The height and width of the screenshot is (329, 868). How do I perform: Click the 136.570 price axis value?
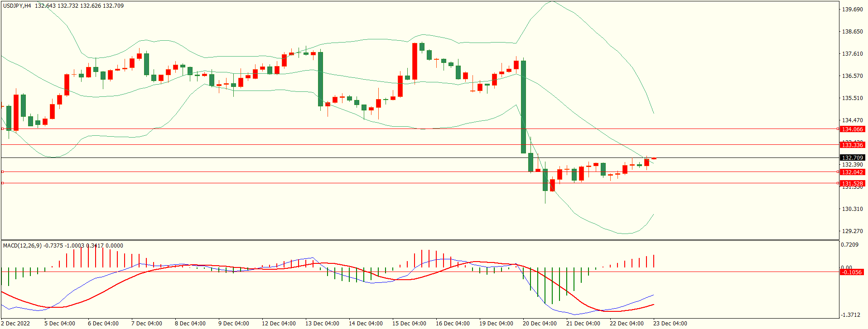coord(852,76)
